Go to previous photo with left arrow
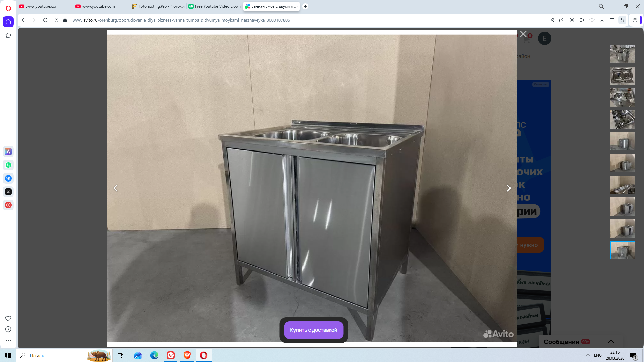This screenshot has width=644, height=362. click(116, 188)
